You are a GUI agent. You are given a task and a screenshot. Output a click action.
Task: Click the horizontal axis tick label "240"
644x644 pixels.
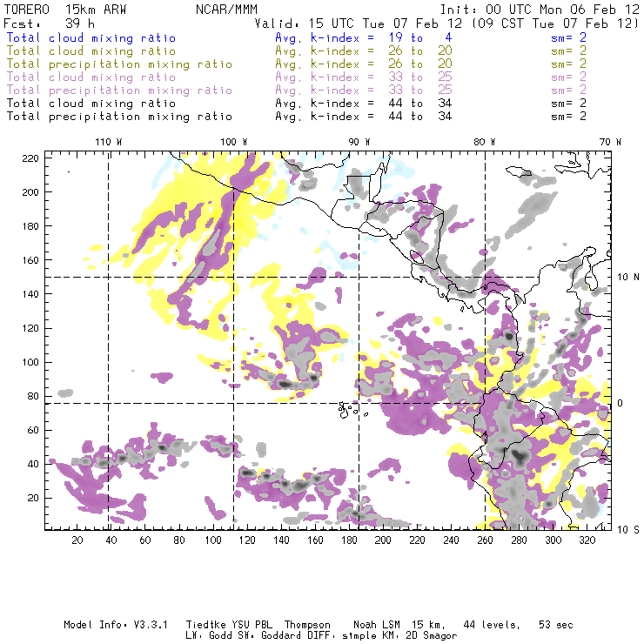[x=451, y=540]
